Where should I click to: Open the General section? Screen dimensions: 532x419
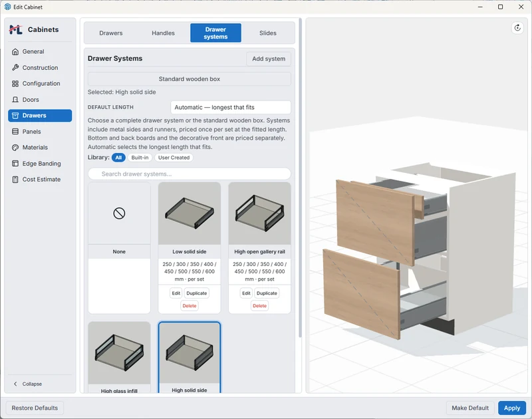pos(40,52)
